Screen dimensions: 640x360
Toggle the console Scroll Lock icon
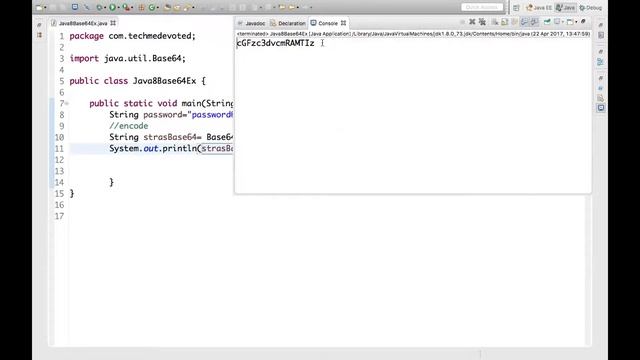click(x=505, y=22)
